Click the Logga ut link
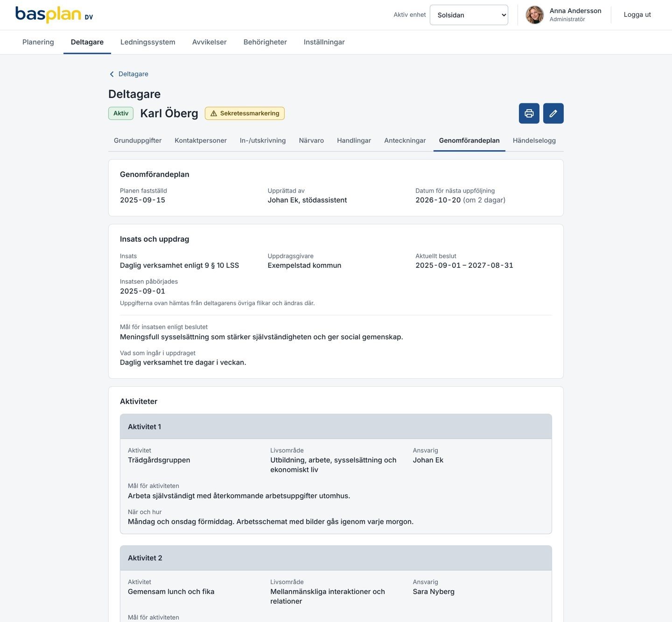 coord(637,15)
